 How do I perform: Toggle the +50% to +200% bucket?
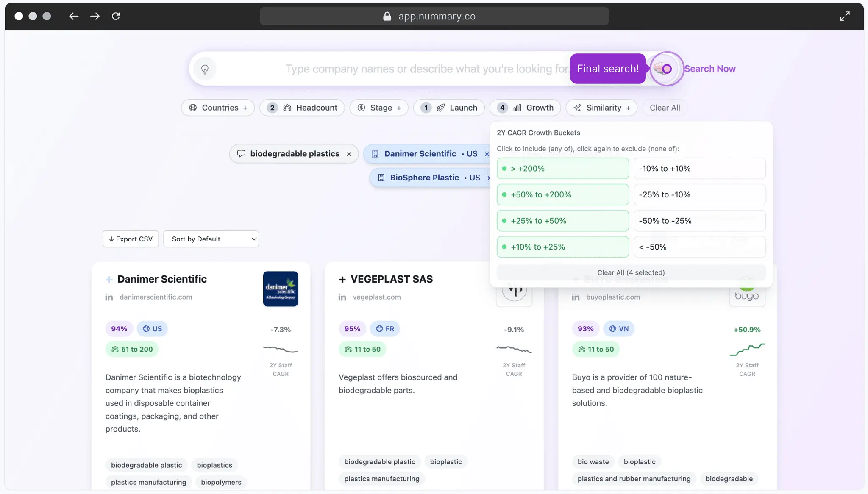[563, 195]
